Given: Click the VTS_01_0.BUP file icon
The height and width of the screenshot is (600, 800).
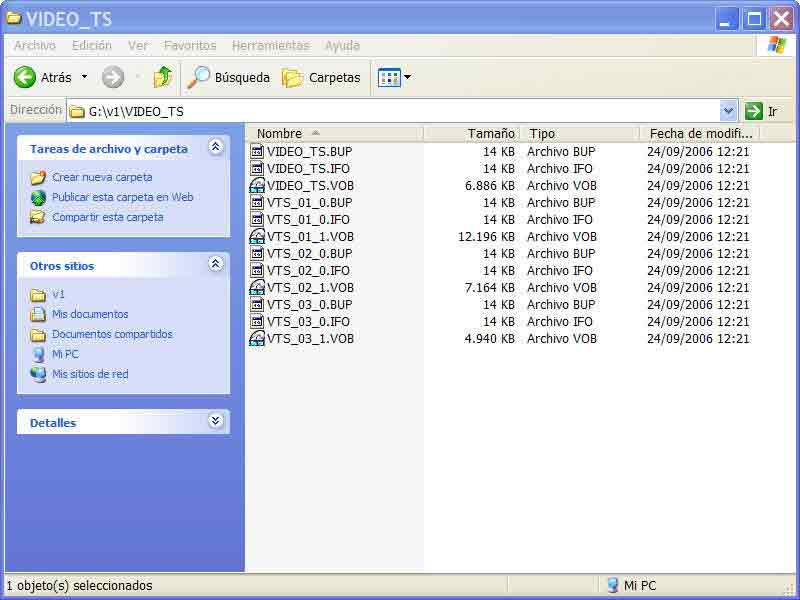Looking at the screenshot, I should (258, 203).
